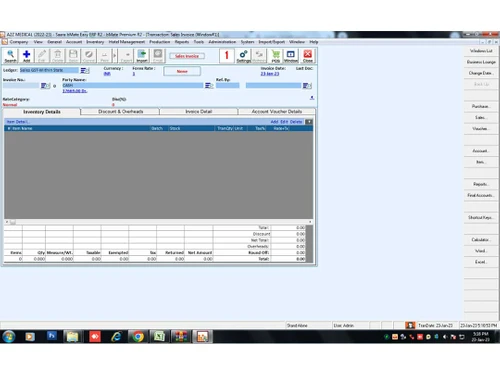Screen dimensions: 500x375
Task: Open the Settings gears icon
Action: point(243,56)
